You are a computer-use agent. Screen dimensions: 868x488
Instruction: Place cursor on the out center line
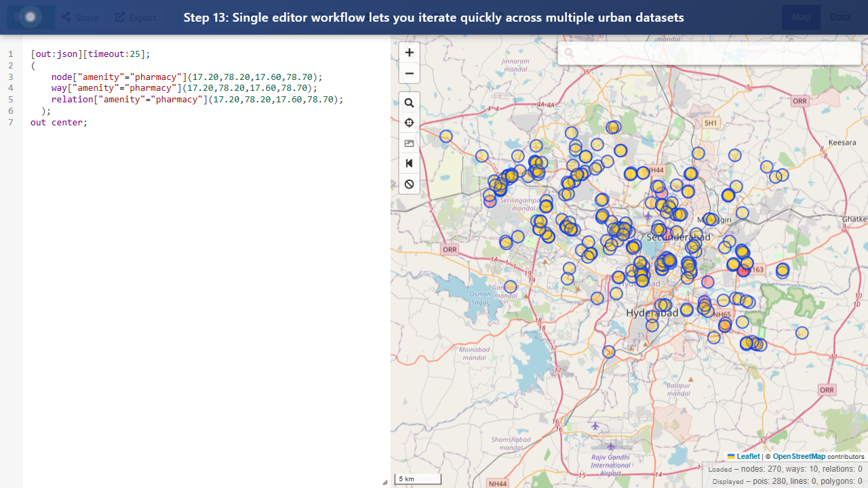(x=58, y=122)
